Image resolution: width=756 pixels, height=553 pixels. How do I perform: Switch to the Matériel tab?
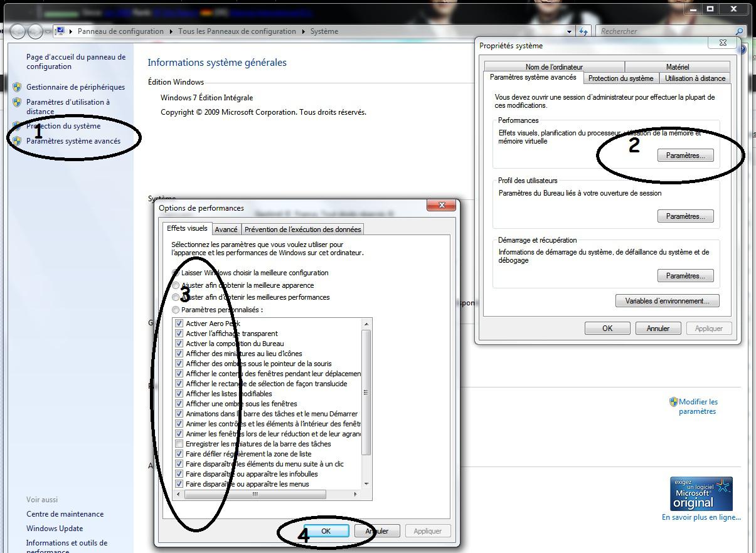(678, 66)
